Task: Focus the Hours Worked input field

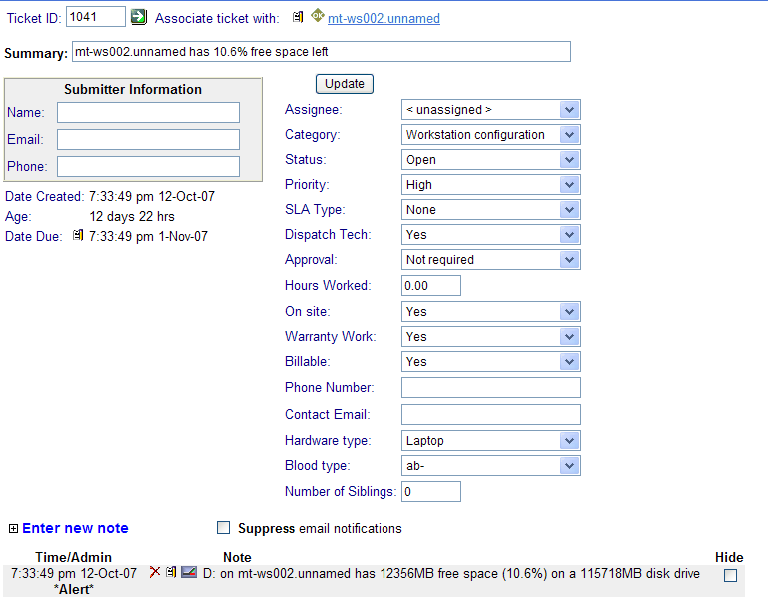Action: pos(430,286)
